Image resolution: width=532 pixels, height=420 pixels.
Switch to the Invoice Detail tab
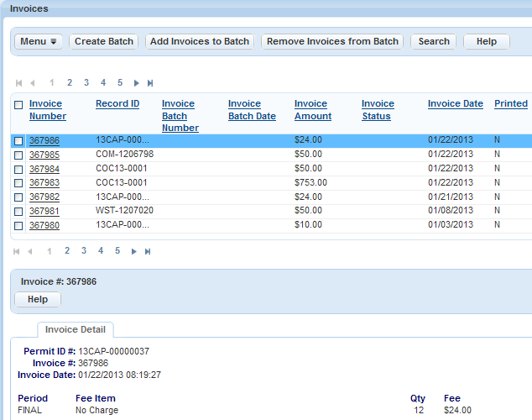click(76, 329)
